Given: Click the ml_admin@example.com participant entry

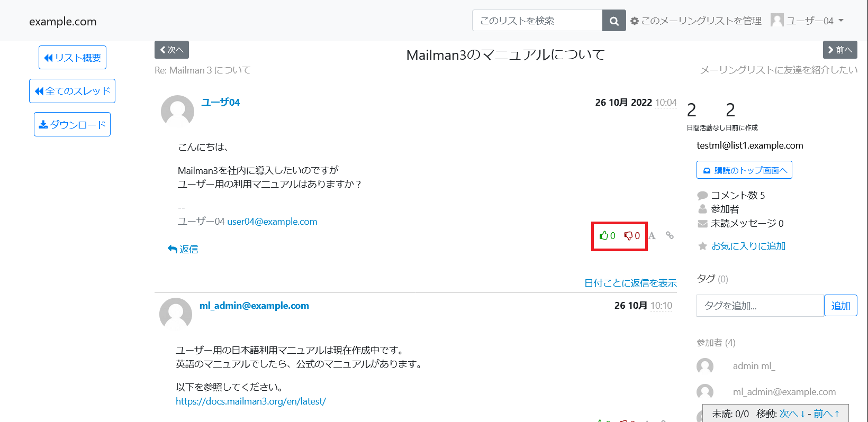Looking at the screenshot, I should click(x=784, y=392).
